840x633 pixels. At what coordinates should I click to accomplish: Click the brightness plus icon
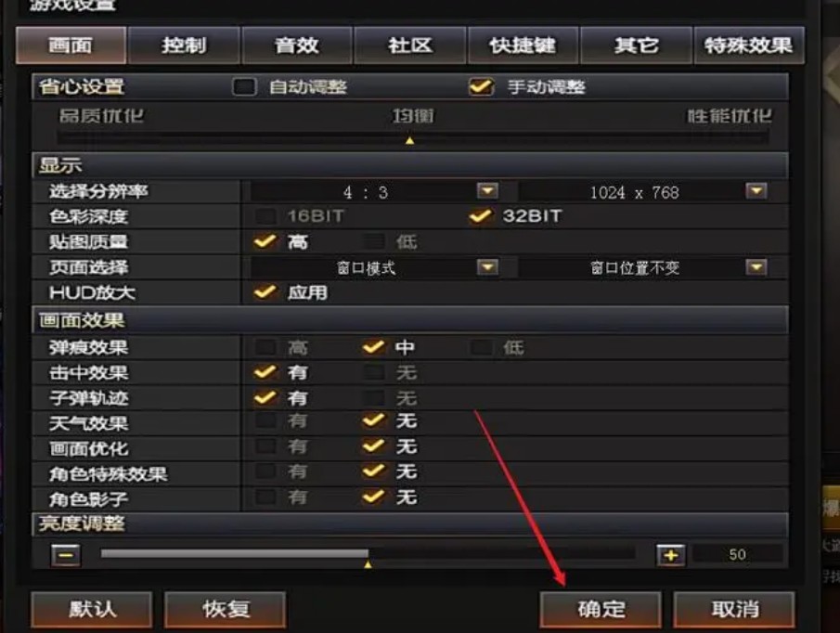670,555
